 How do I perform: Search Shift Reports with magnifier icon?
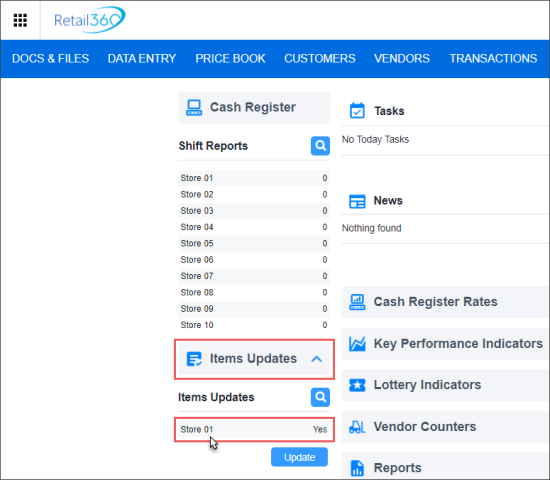point(320,146)
